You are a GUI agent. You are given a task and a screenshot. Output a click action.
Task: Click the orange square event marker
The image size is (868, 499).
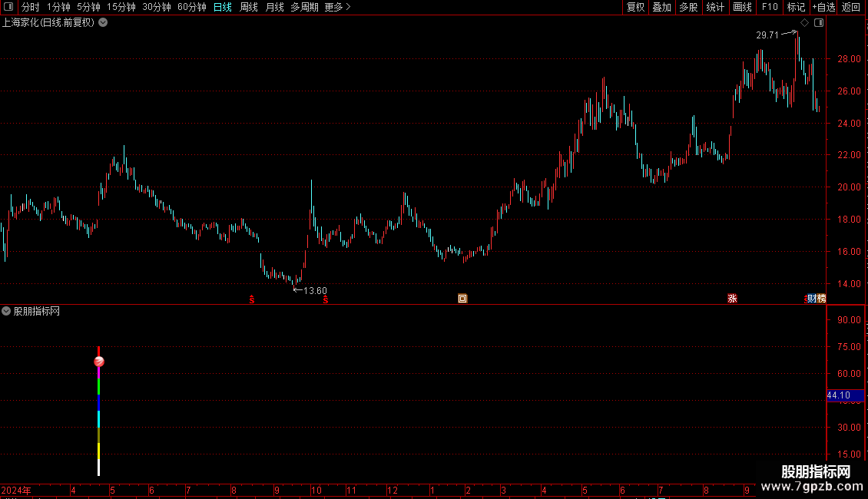tap(462, 299)
